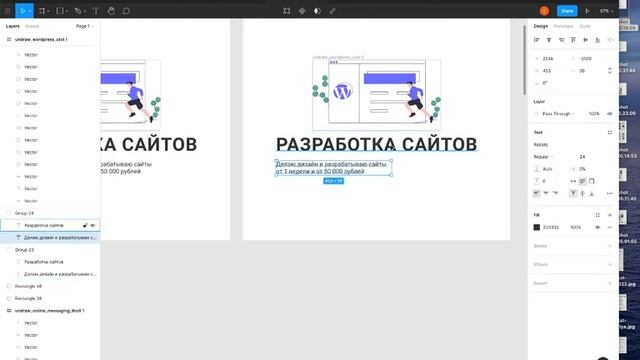Align selection to the bottom

tap(598, 40)
